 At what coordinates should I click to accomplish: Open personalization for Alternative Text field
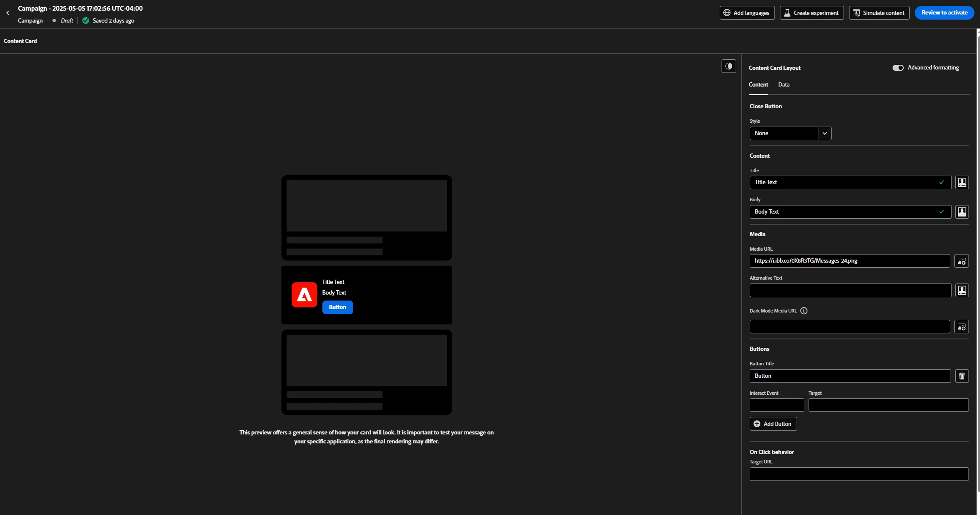[962, 290]
